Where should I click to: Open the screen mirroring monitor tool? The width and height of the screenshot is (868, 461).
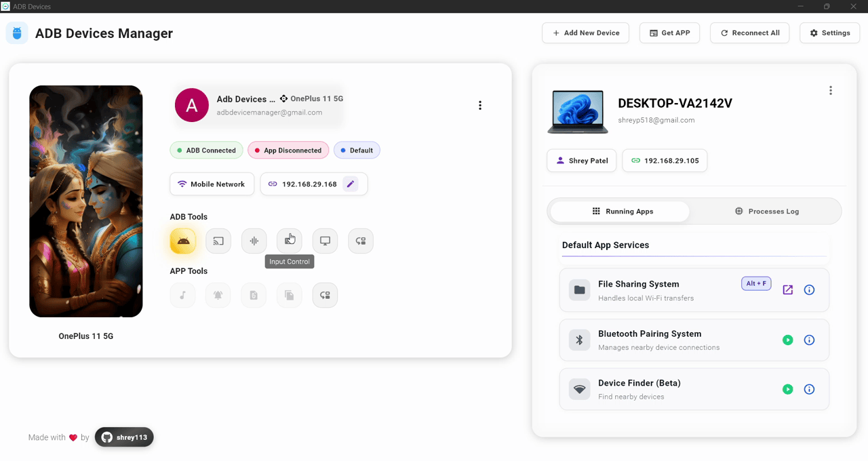pyautogui.click(x=325, y=241)
